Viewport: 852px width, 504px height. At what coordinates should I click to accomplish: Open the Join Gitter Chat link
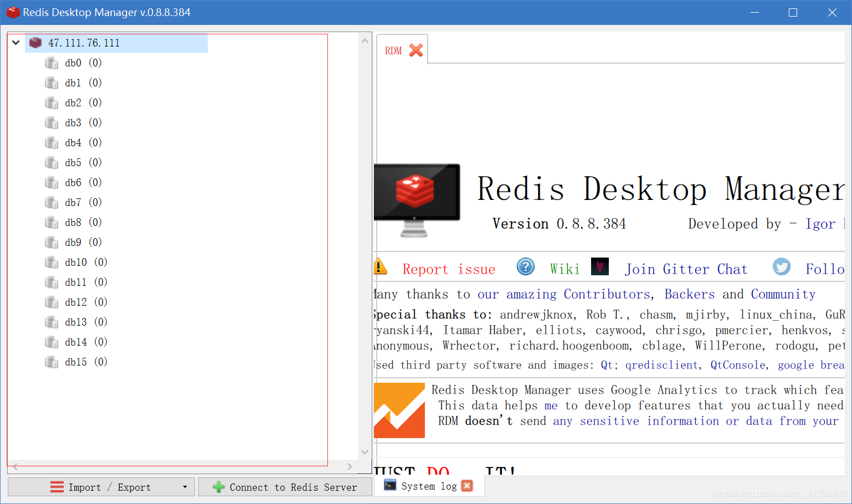click(686, 269)
